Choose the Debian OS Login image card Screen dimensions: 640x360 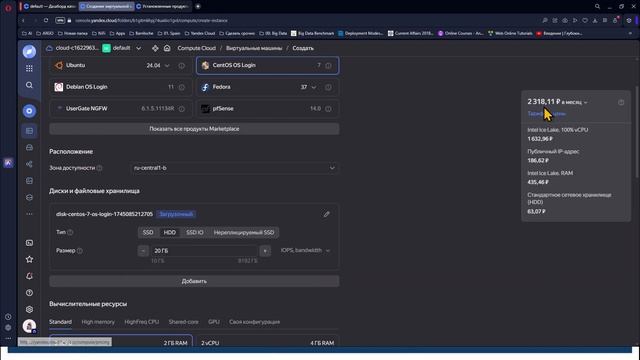pyautogui.click(x=120, y=87)
